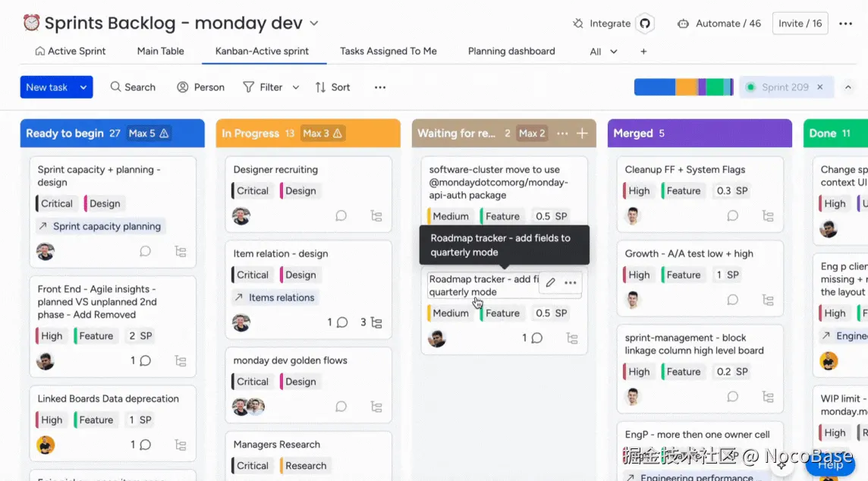This screenshot has height=481, width=868.
Task: Open comments on Designer recruiting card
Action: coord(341,216)
